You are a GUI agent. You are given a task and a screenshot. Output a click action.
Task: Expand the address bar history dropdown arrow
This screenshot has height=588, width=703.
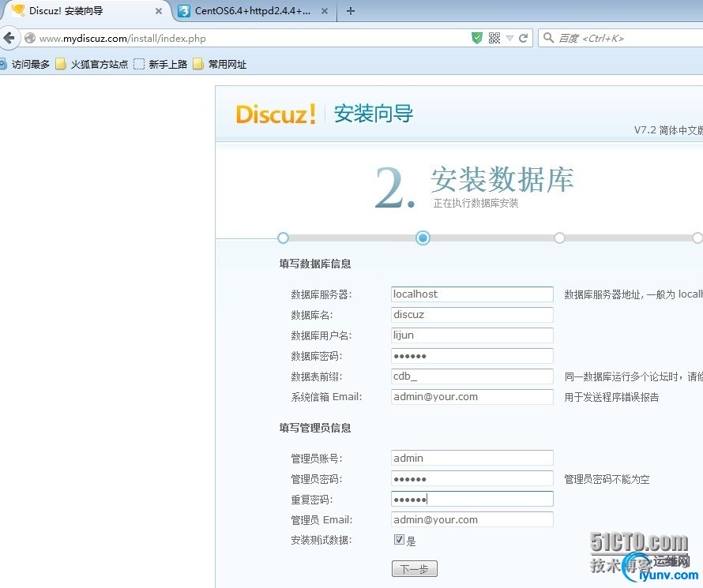[x=509, y=38]
